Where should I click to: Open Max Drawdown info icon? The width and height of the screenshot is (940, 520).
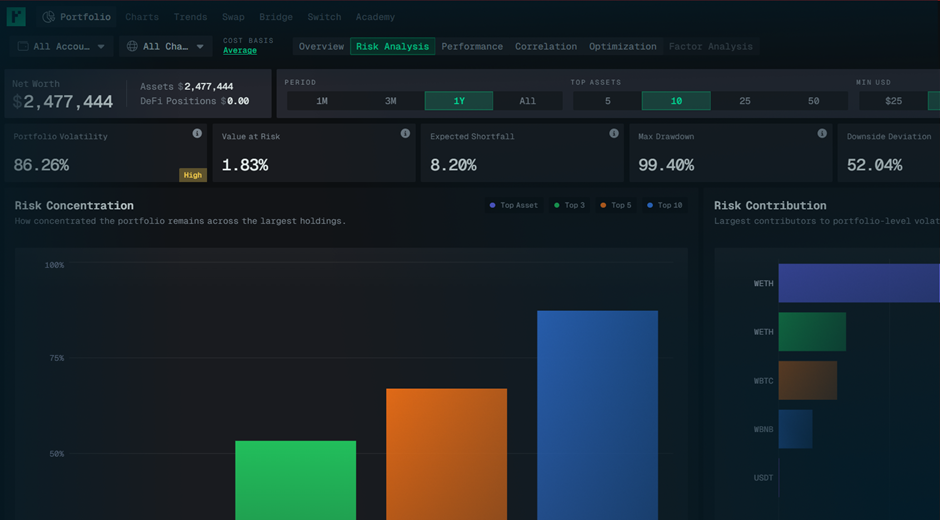822,134
